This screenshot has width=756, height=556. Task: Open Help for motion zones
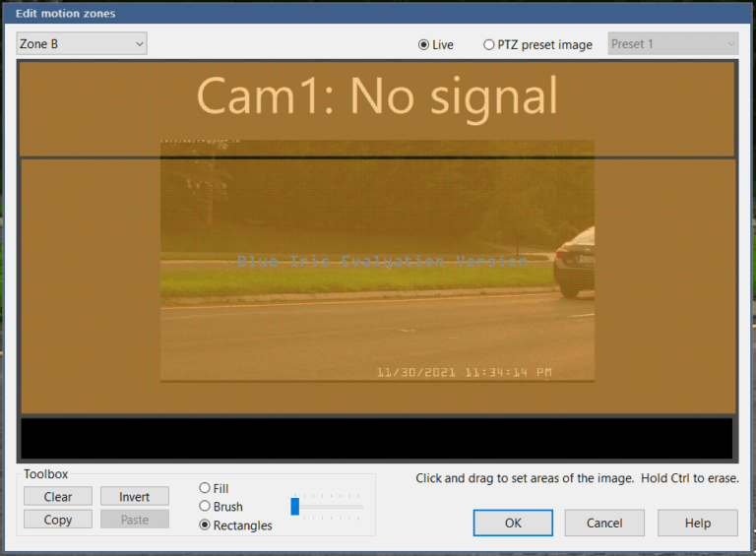click(x=698, y=523)
